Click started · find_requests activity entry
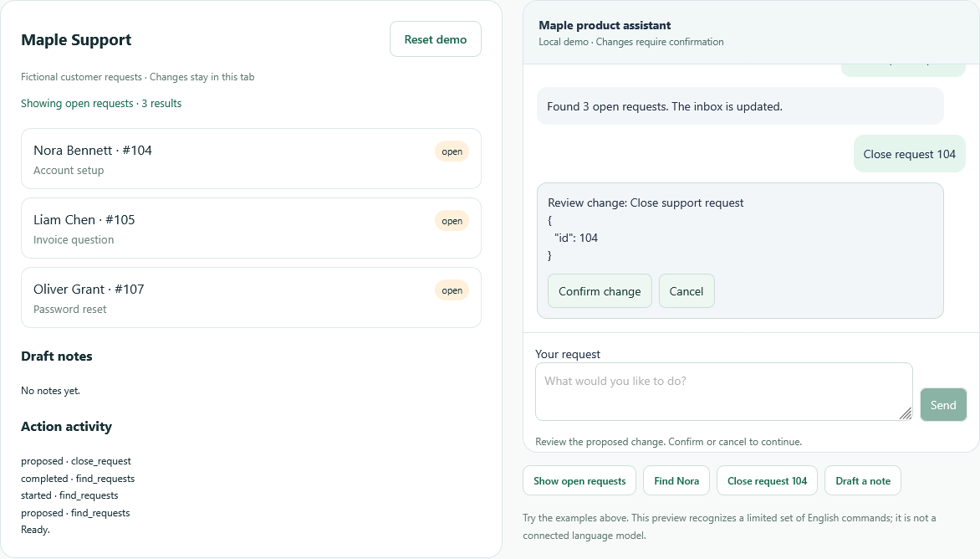 point(69,495)
